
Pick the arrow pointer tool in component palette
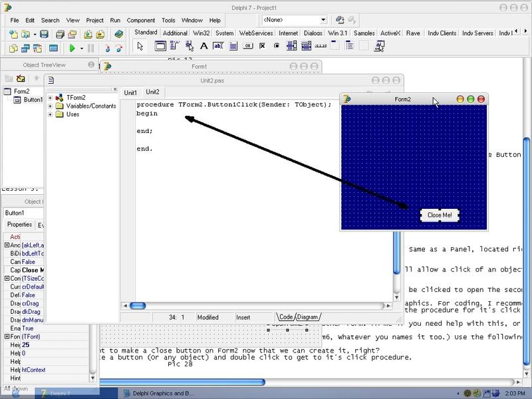pyautogui.click(x=140, y=46)
